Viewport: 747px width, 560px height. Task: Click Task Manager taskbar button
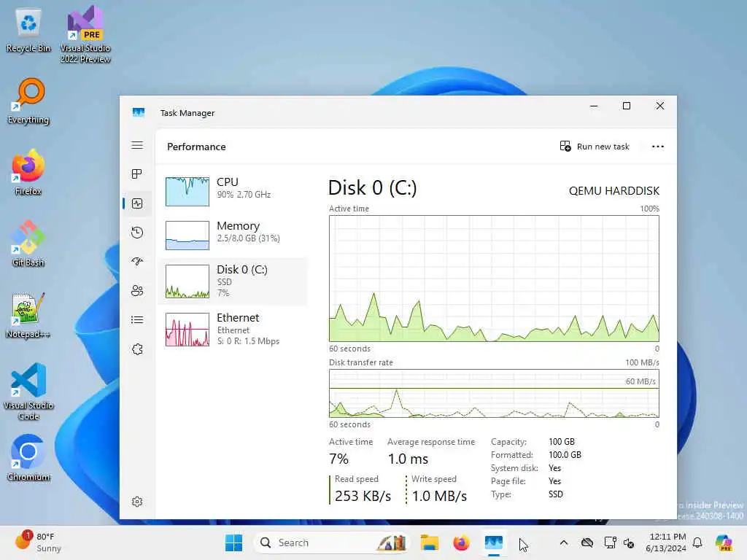pos(494,542)
